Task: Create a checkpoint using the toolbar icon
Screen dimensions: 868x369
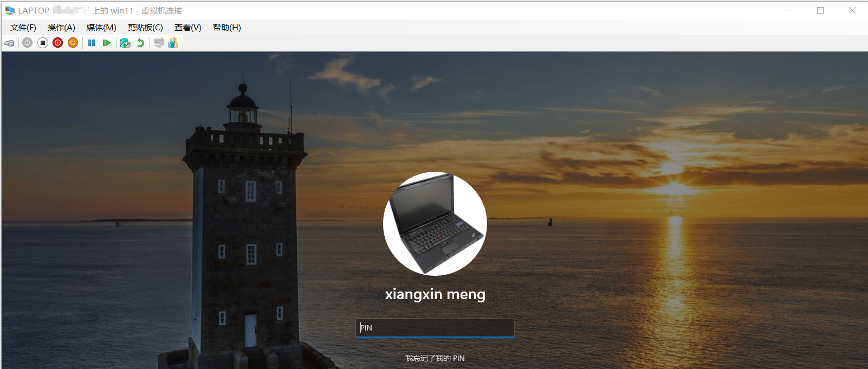Action: point(125,43)
